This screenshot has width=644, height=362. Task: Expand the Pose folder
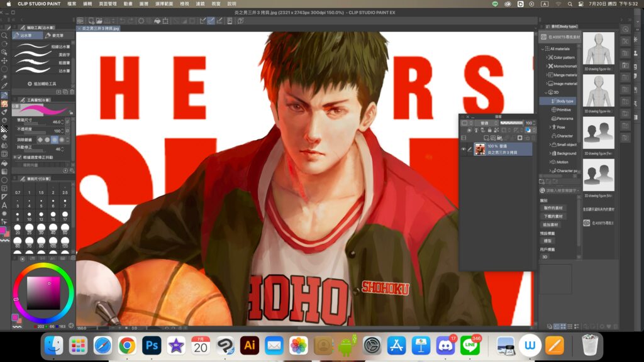click(550, 127)
